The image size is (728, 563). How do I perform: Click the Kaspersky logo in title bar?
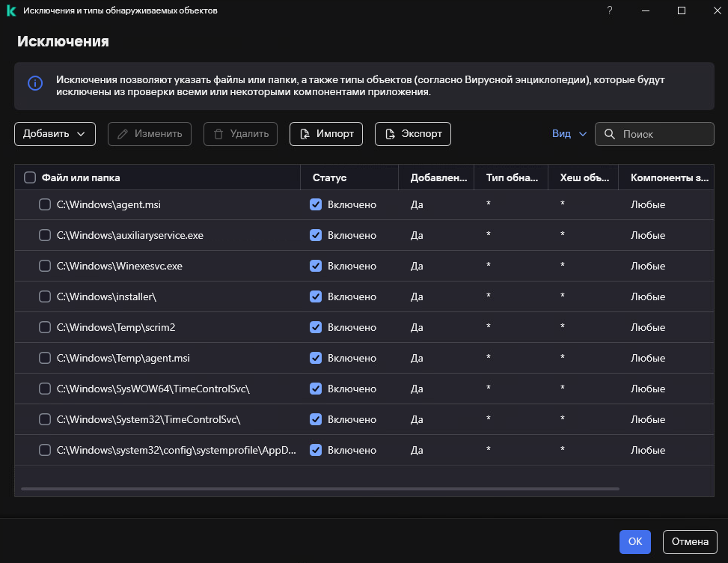click(11, 10)
